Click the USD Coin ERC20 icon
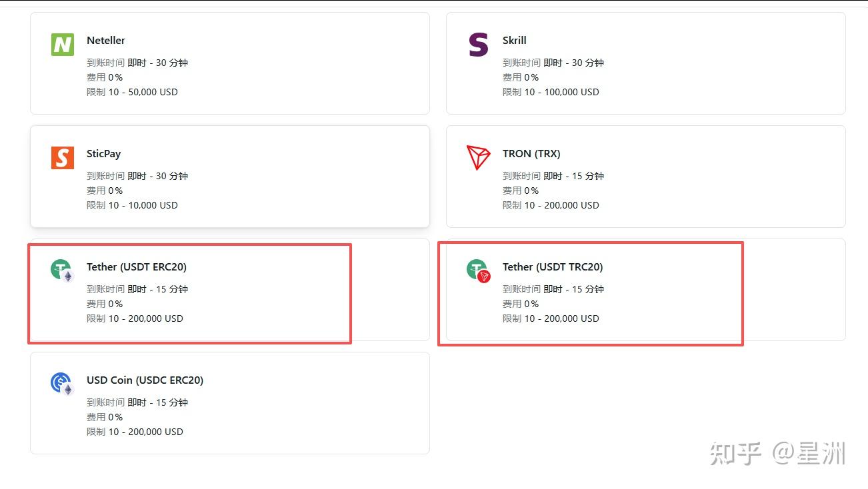This screenshot has width=868, height=489. coord(62,384)
